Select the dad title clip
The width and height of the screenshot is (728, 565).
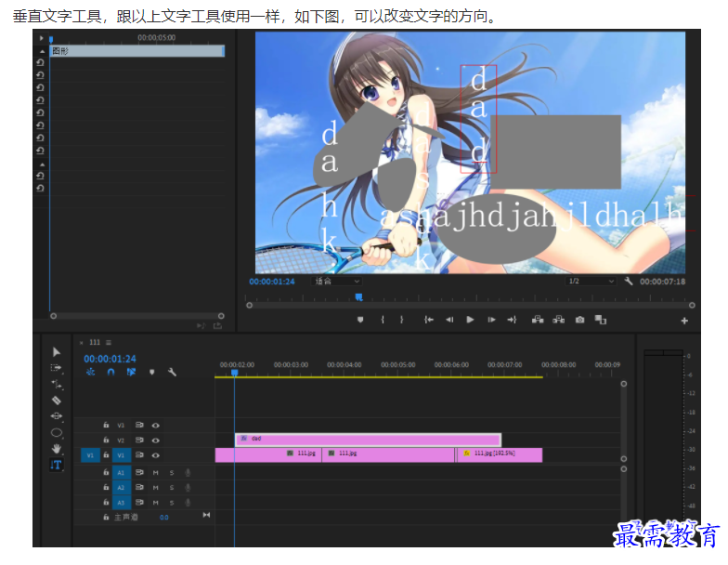click(x=368, y=440)
